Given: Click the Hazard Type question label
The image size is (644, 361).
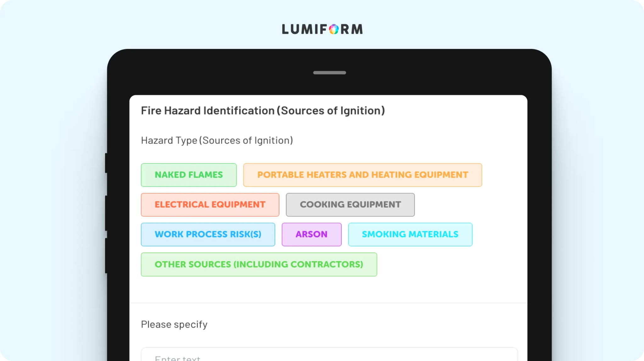Looking at the screenshot, I should [x=217, y=141].
